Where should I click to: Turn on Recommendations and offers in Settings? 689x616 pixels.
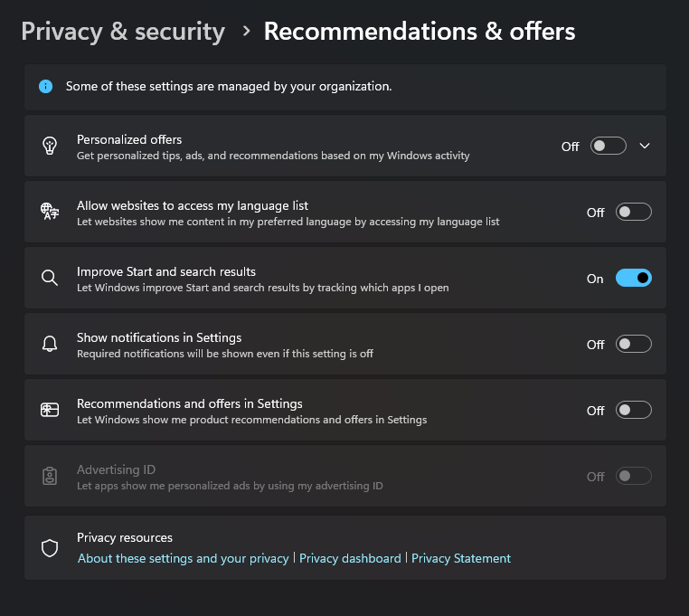pyautogui.click(x=633, y=410)
